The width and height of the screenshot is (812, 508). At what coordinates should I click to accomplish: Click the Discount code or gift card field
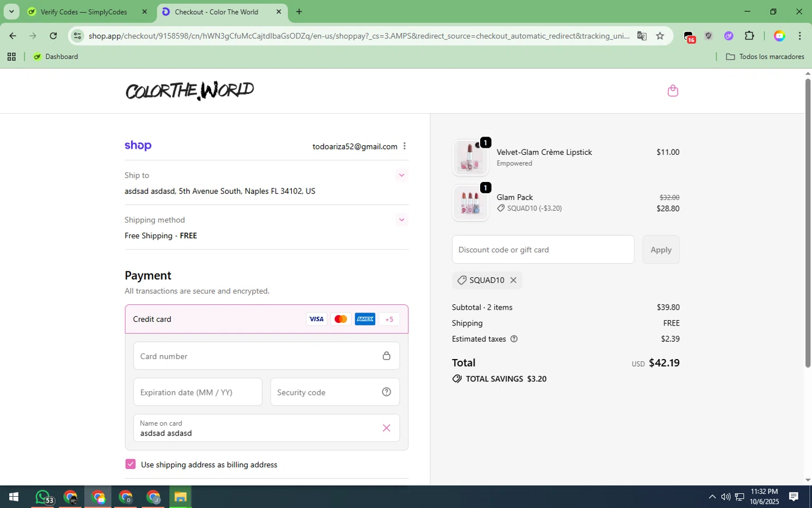click(543, 250)
